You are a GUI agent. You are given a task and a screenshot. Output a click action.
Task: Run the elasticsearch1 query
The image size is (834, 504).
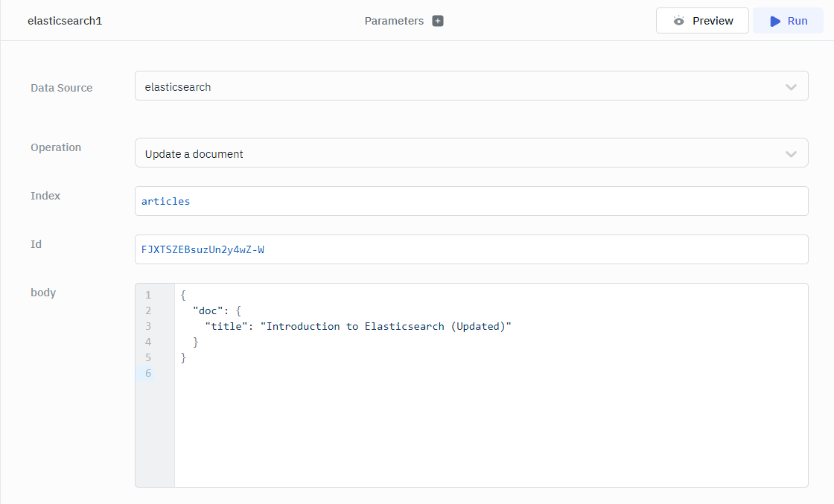[788, 21]
